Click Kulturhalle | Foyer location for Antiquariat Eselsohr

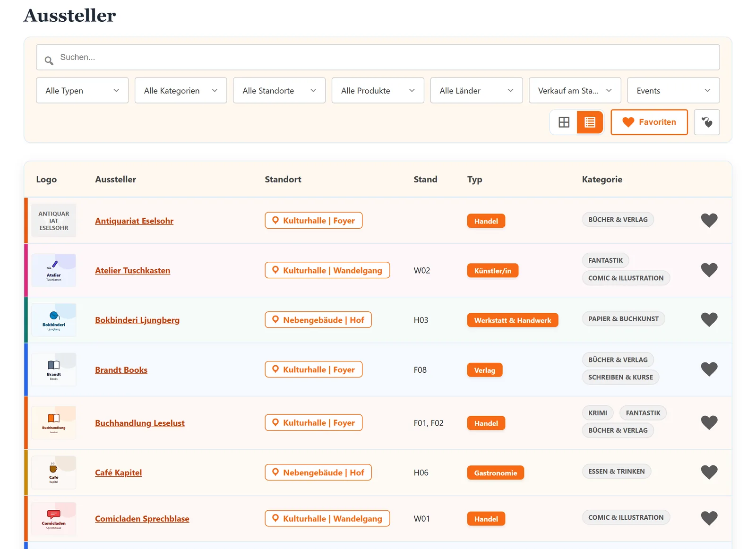[314, 221]
